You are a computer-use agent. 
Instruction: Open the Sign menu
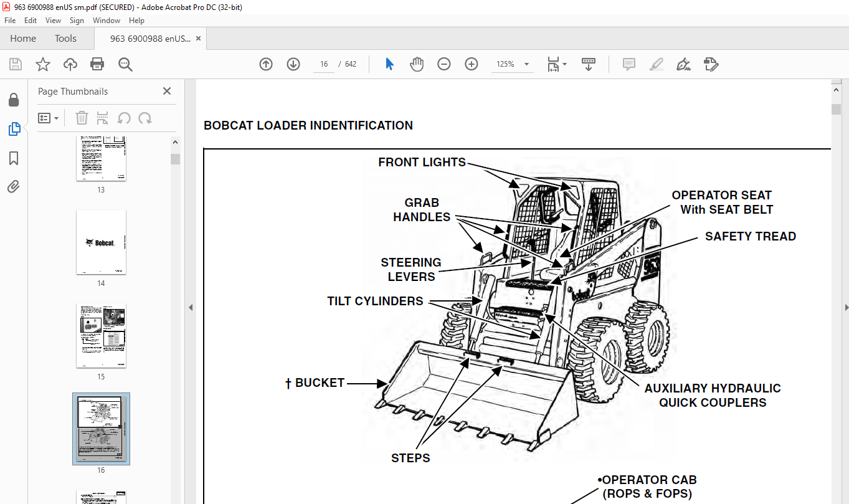(x=77, y=21)
